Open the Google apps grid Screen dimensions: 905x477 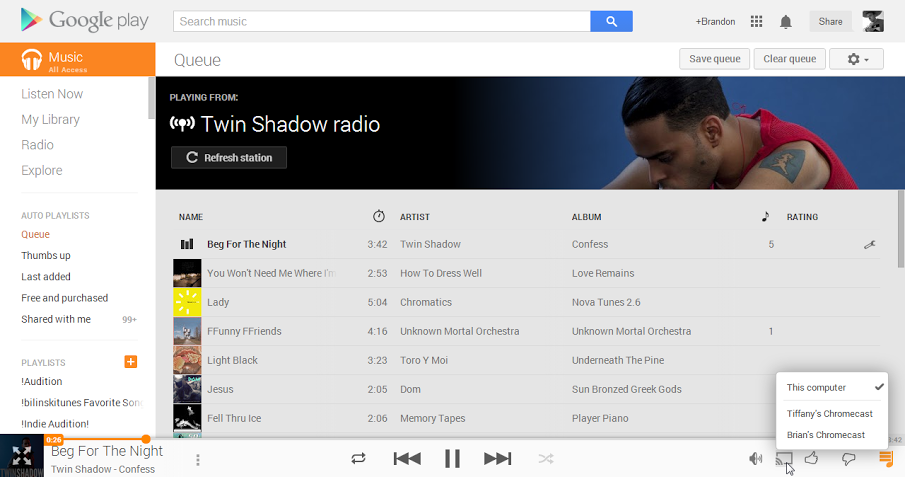click(x=756, y=21)
